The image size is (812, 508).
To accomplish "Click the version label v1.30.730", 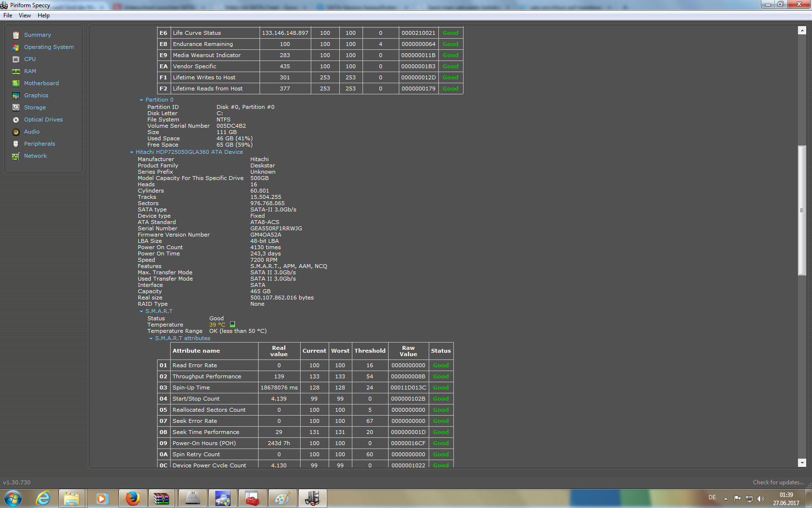I will [16, 482].
